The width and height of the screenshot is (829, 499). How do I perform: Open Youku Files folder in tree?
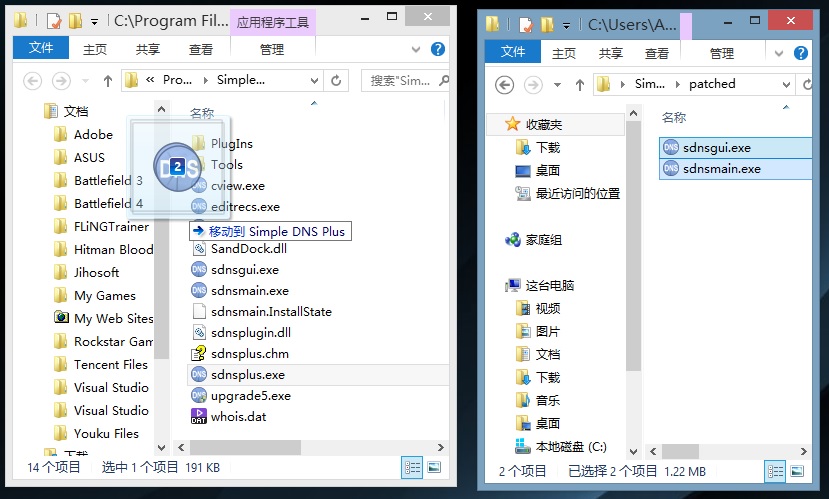point(97,433)
